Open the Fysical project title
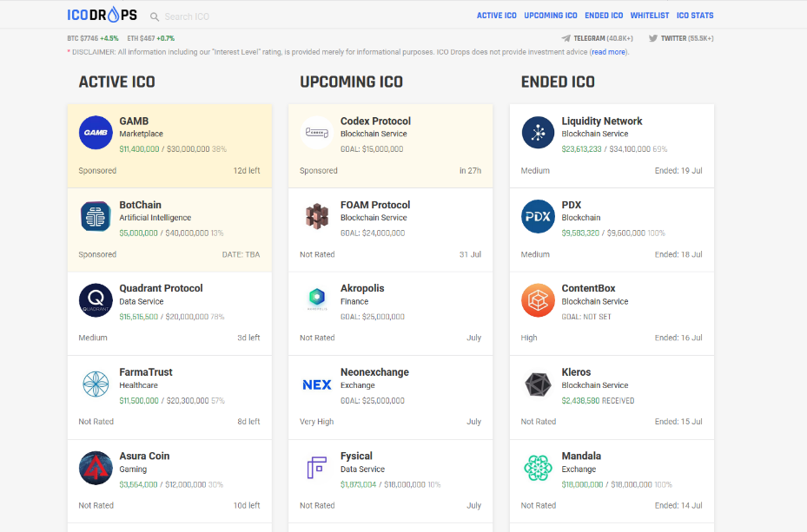The width and height of the screenshot is (807, 532). click(356, 456)
